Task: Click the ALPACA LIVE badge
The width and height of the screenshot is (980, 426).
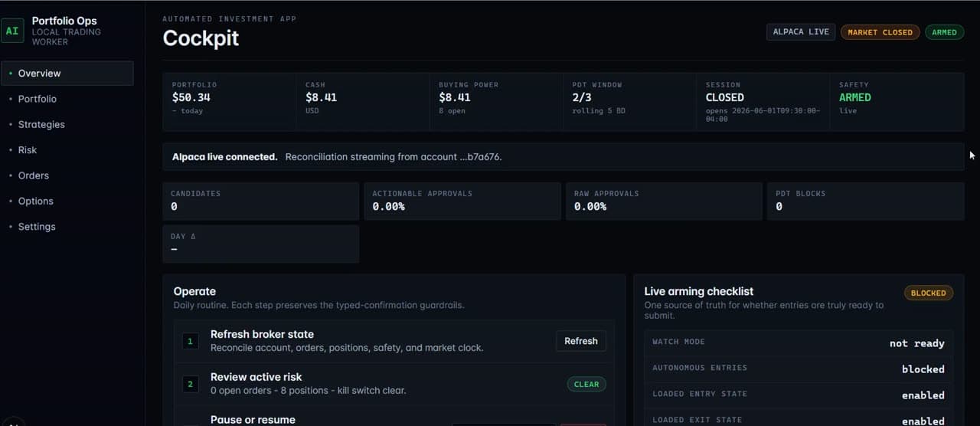Action: pyautogui.click(x=801, y=32)
